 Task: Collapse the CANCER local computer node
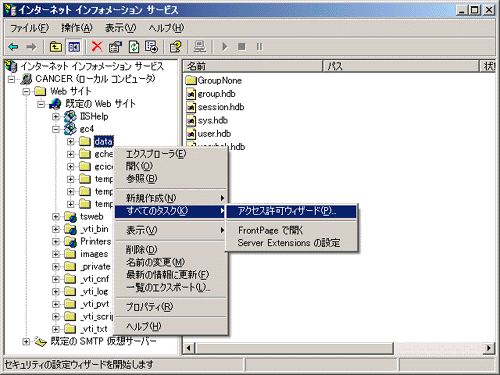(x=12, y=79)
